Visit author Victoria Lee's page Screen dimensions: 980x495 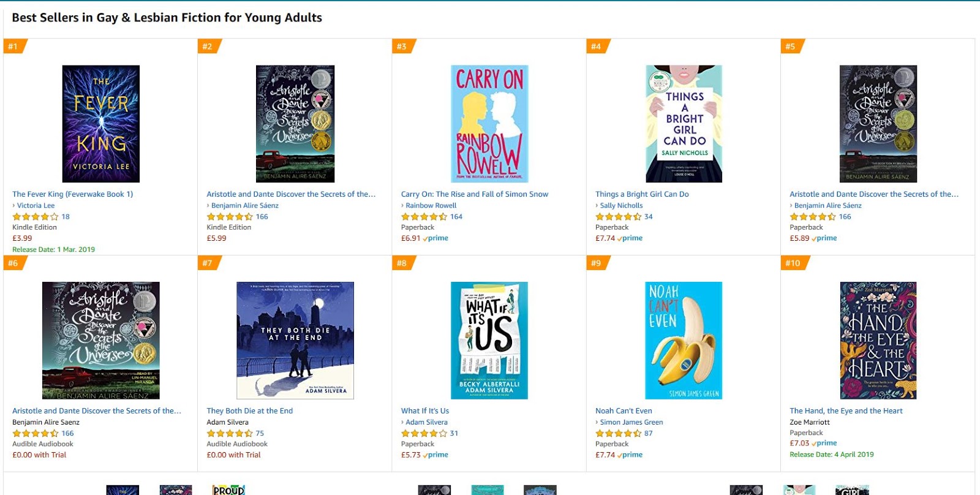click(36, 206)
